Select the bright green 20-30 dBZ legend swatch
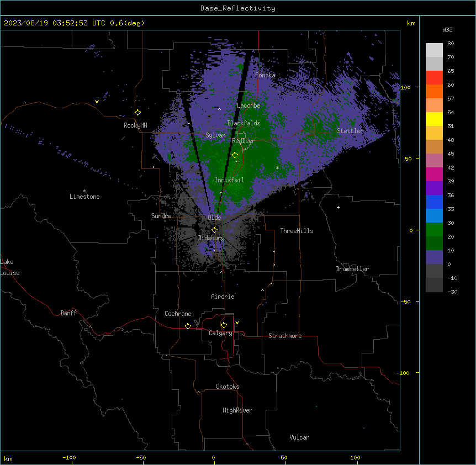Screen dimensions: 476x465 (434, 230)
